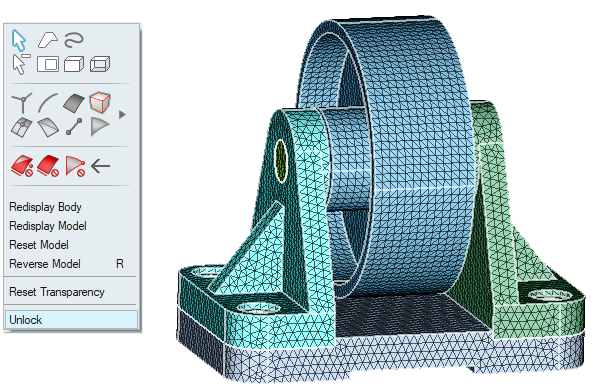Set entity filter to dark surface faces
The image size is (600, 390).
click(x=74, y=103)
